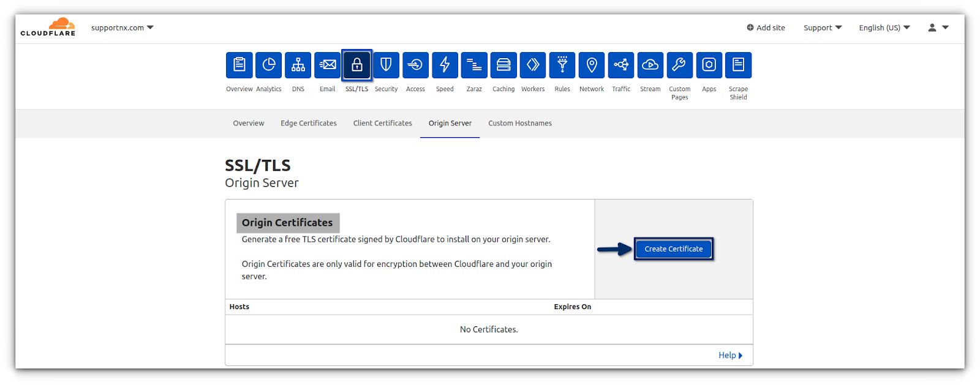Open the Caching icon
The image size is (980, 385).
[503, 65]
